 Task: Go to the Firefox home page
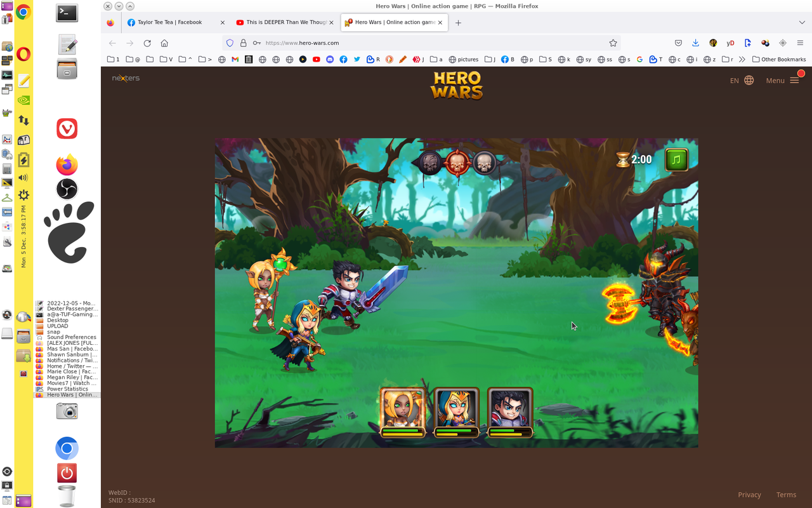pos(164,43)
